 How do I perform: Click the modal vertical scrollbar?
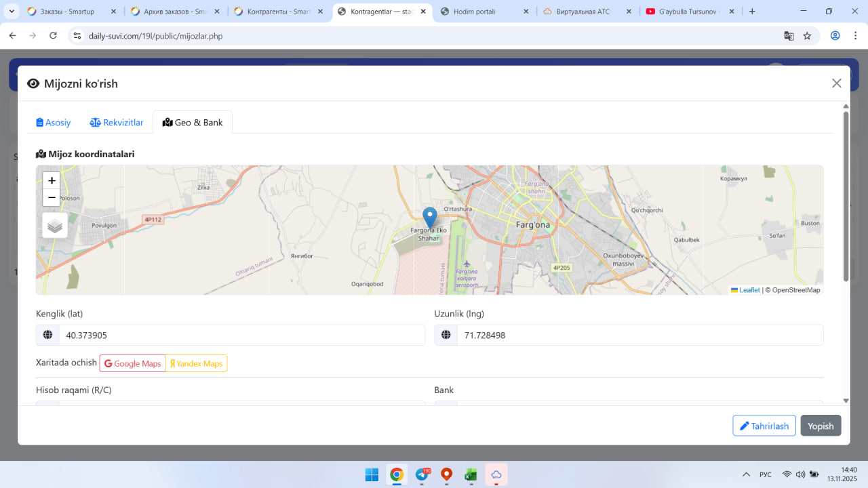point(846,197)
